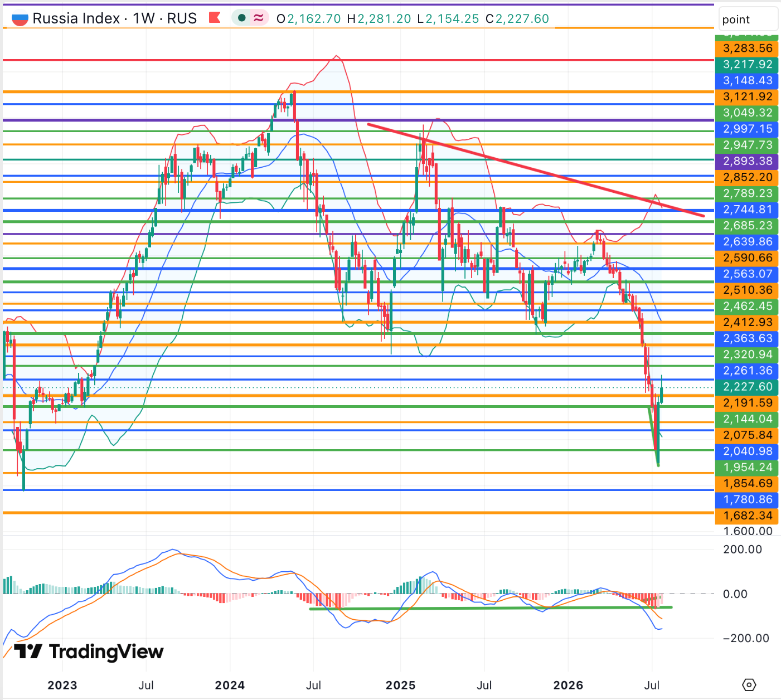
Task: Click the low value 2,154.25
Action: point(452,18)
